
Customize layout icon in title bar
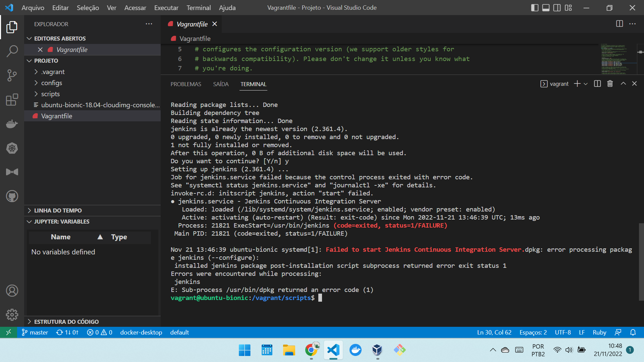[568, 8]
